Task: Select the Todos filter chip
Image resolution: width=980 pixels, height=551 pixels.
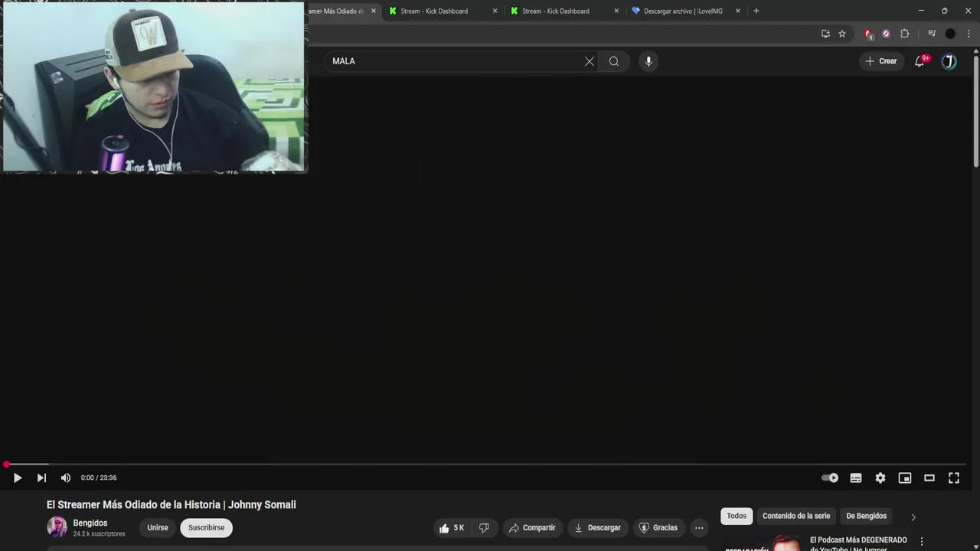Action: 737,516
